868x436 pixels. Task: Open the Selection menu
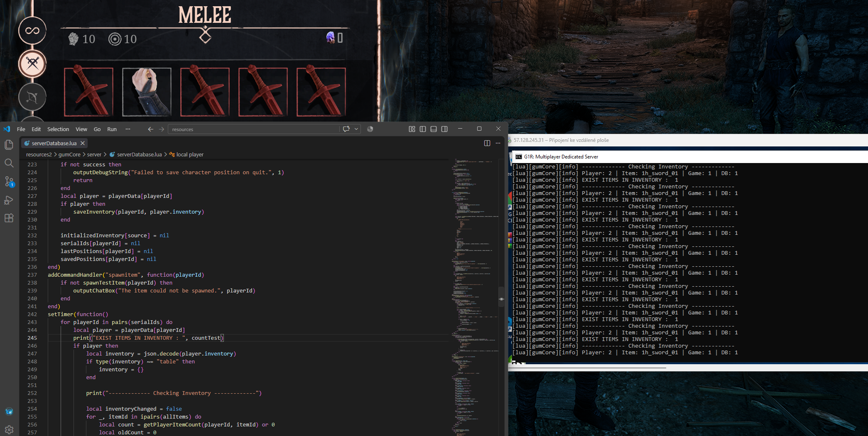[x=58, y=129]
